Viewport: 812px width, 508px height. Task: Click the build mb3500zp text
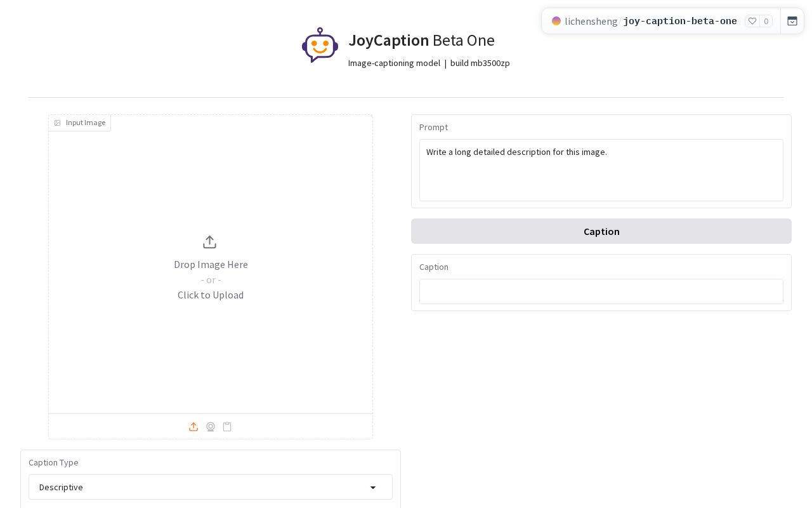pyautogui.click(x=480, y=63)
